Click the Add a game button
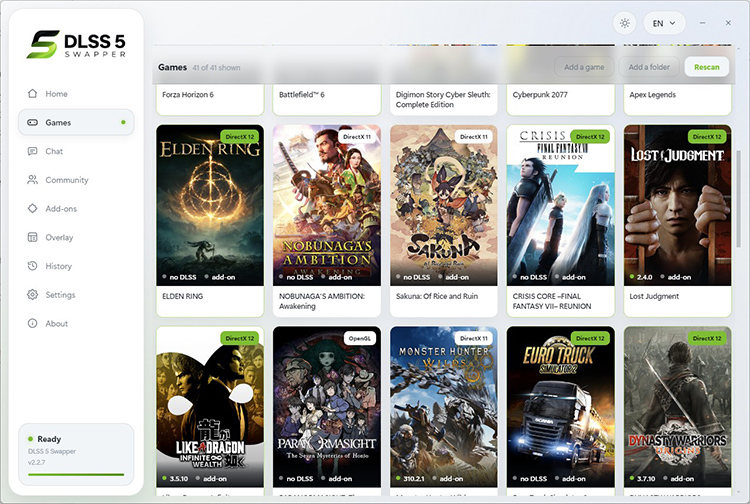The height and width of the screenshot is (504, 750). point(584,67)
